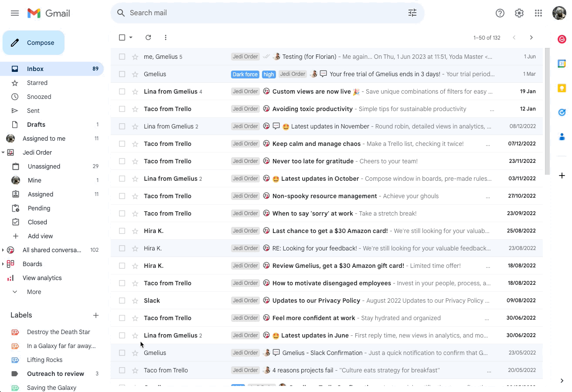Tick the 'Never too late for gratitude' checkbox
572x392 pixels.
coord(122,161)
